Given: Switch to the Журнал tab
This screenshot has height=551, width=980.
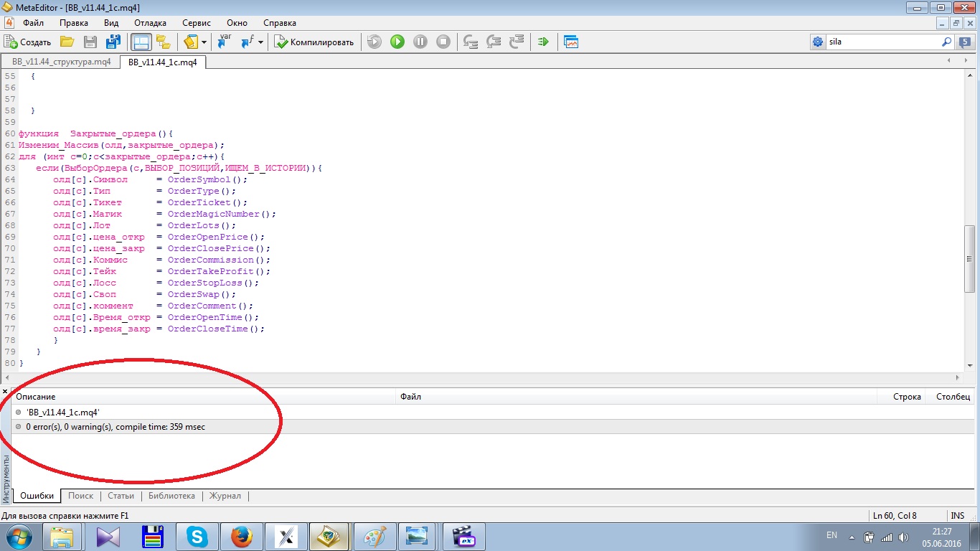Looking at the screenshot, I should click(x=225, y=496).
